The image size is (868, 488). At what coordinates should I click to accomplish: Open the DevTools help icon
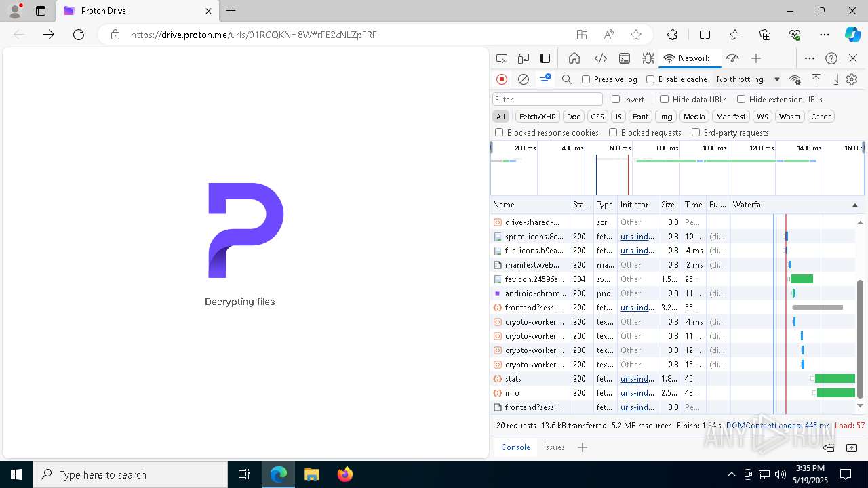(x=831, y=58)
